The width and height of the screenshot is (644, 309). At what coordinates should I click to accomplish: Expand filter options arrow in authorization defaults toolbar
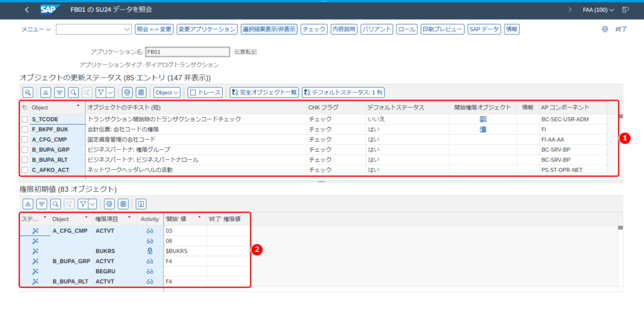92,203
